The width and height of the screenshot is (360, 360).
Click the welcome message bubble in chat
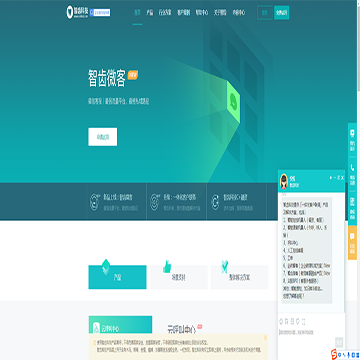[x=307, y=251]
